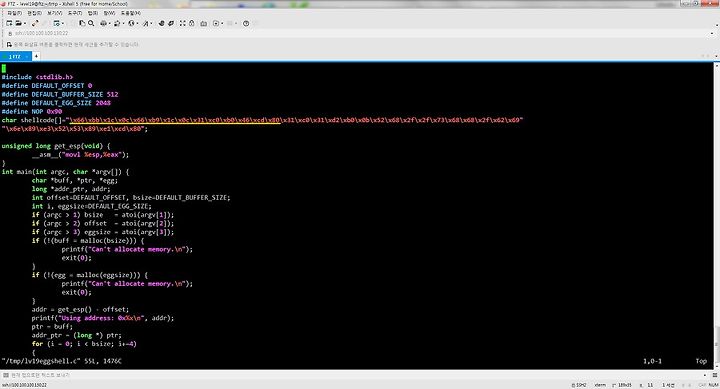Add a new tab with plus button
720x389 pixels.
pyautogui.click(x=36, y=56)
